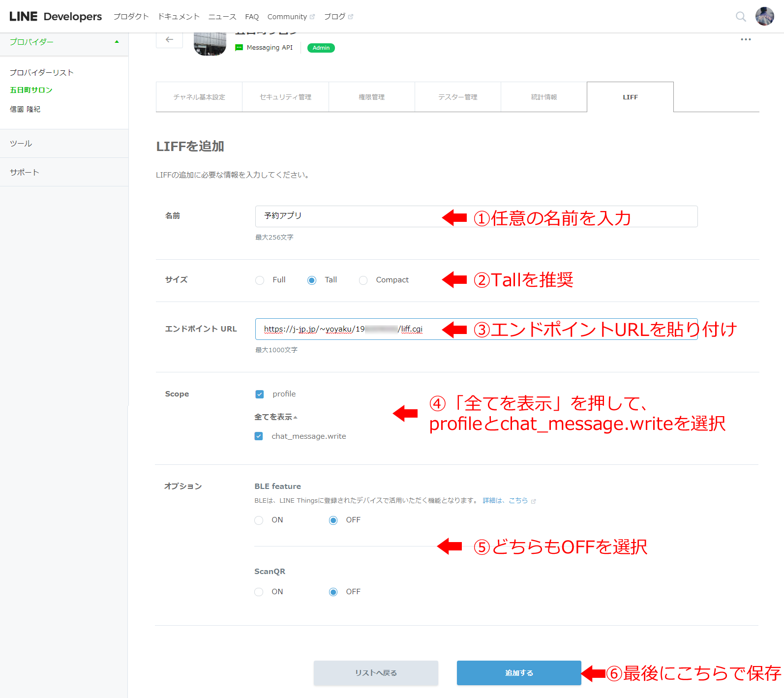The image size is (784, 698).
Task: Select the Compact size radio button
Action: (x=363, y=280)
